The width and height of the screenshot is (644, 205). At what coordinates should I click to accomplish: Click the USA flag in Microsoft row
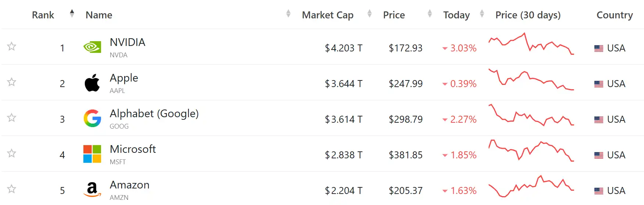click(x=598, y=155)
